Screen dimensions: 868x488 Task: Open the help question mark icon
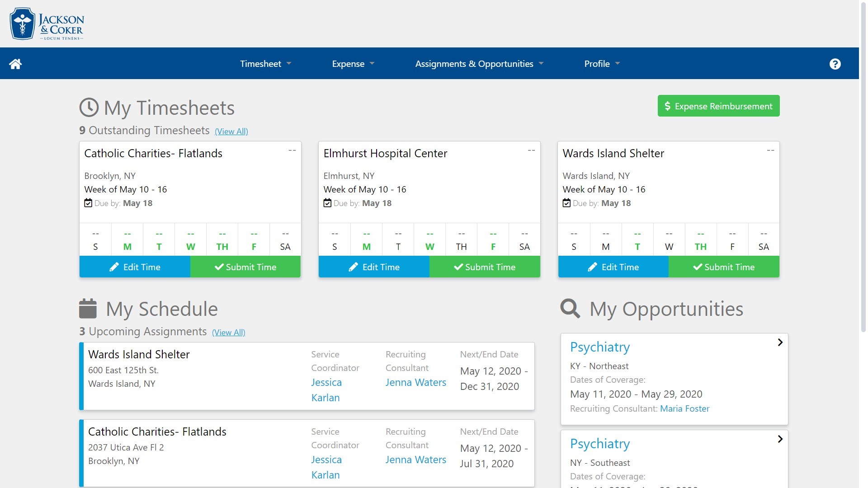835,64
